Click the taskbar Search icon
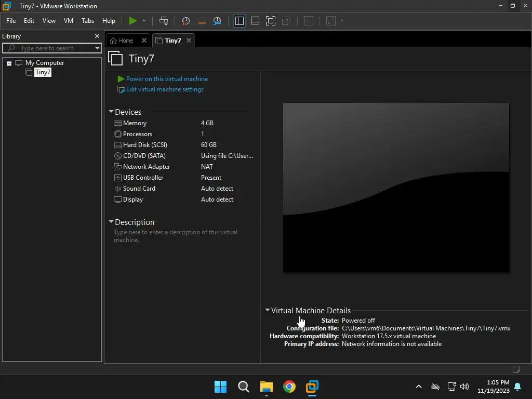532x399 pixels. click(243, 387)
